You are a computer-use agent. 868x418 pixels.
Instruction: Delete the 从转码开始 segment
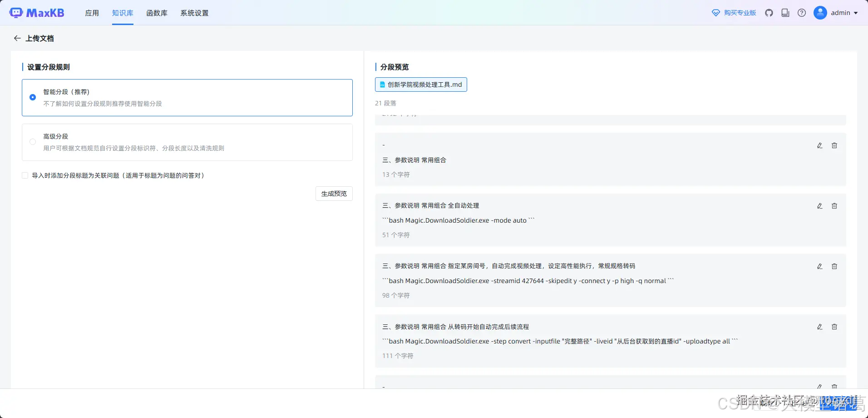coord(834,327)
